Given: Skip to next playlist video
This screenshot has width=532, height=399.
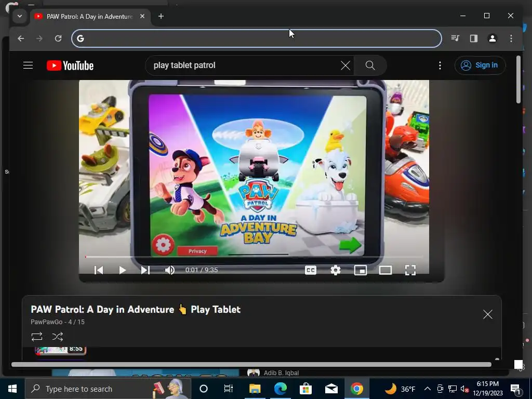Looking at the screenshot, I should tap(145, 270).
